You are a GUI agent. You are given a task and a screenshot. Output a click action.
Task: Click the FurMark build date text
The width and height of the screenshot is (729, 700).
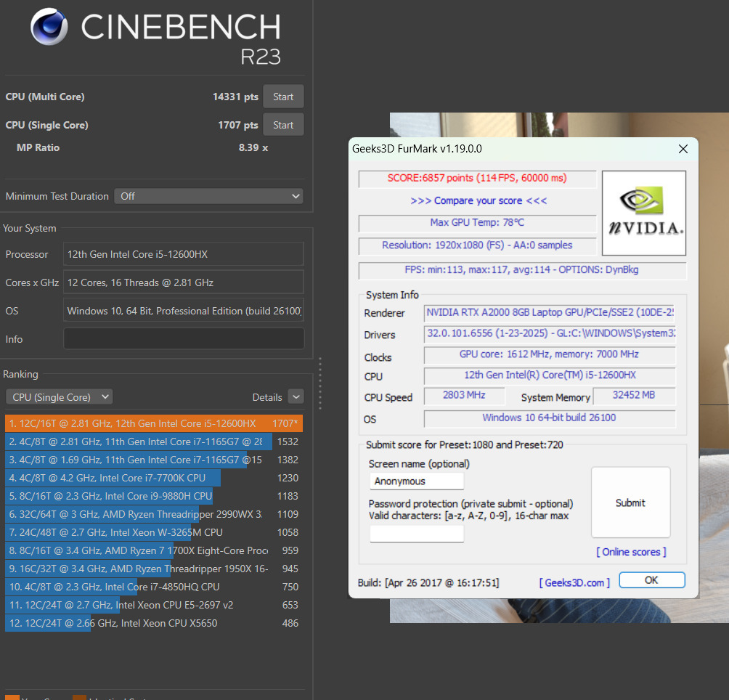tap(428, 582)
